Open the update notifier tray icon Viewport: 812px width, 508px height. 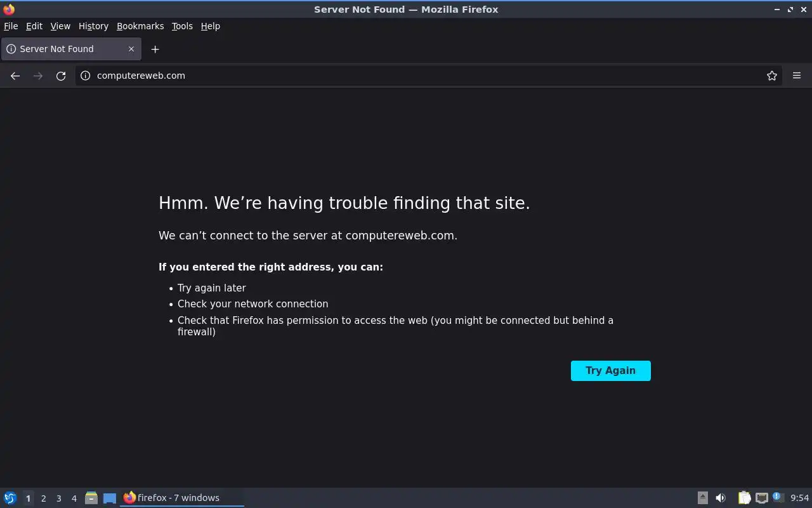[778, 497]
